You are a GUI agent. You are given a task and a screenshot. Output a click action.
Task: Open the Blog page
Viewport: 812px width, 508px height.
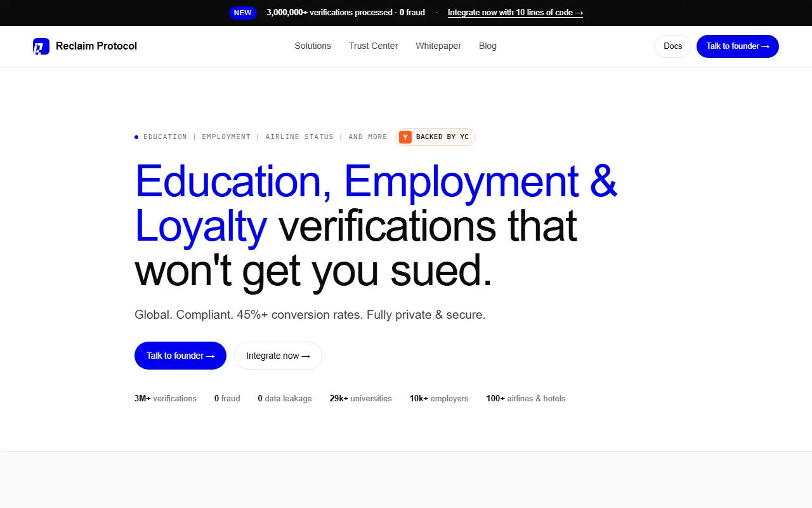click(488, 46)
